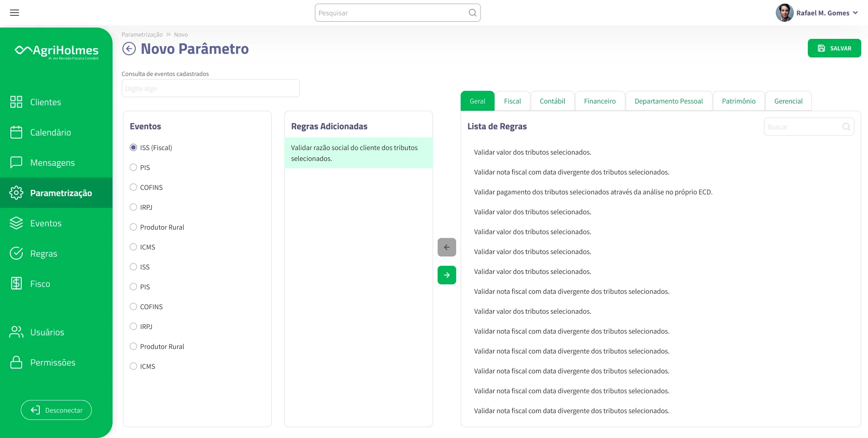Click the Regras checkmark circle icon

pyautogui.click(x=16, y=253)
